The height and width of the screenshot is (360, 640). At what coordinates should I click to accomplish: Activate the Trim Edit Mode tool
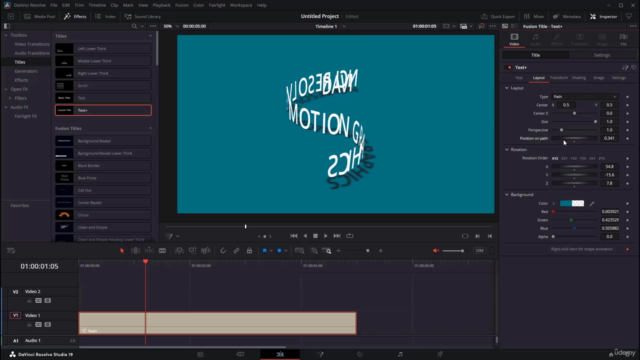[x=136, y=251]
